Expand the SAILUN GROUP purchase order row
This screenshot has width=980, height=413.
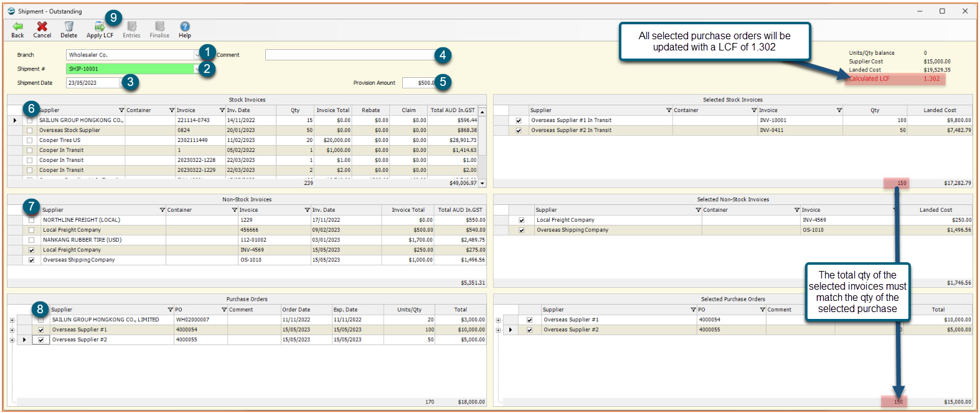[x=12, y=320]
